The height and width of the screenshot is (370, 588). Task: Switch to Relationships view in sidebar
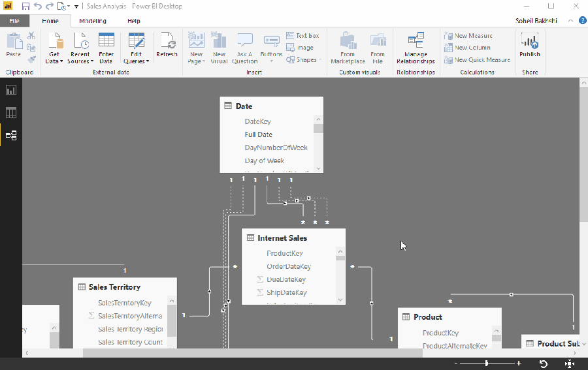coord(11,136)
